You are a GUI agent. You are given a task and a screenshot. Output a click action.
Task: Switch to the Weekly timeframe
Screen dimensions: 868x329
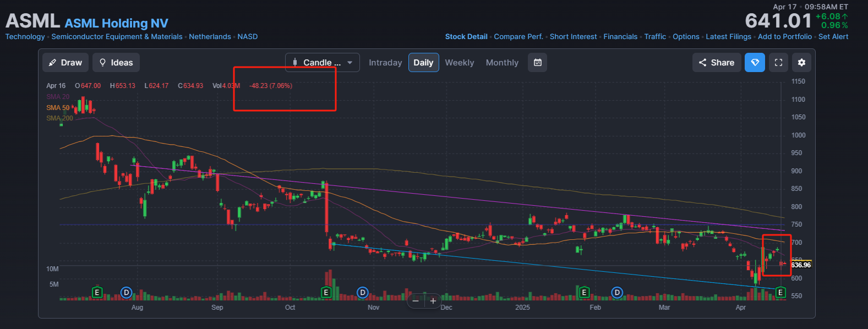460,63
